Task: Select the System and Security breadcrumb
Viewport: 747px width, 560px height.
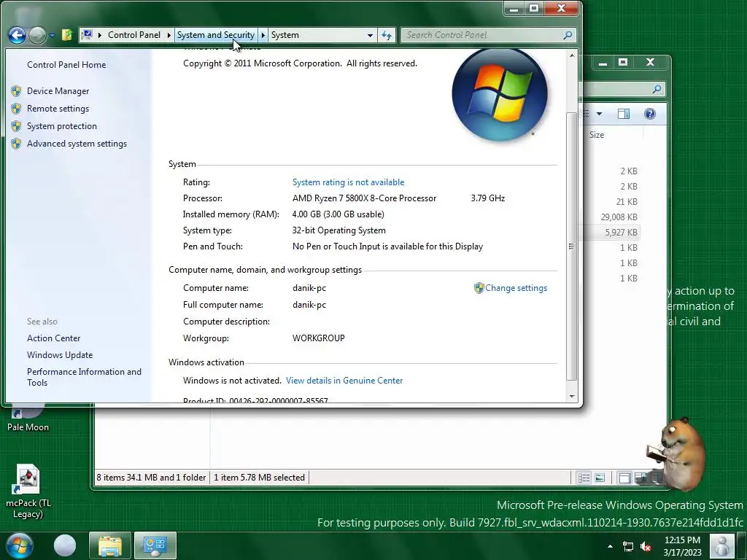Action: (216, 35)
